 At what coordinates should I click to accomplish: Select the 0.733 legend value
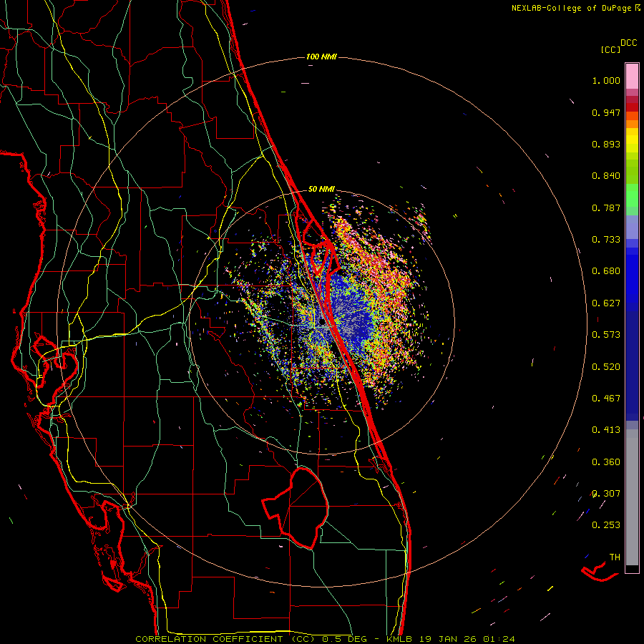tap(606, 240)
